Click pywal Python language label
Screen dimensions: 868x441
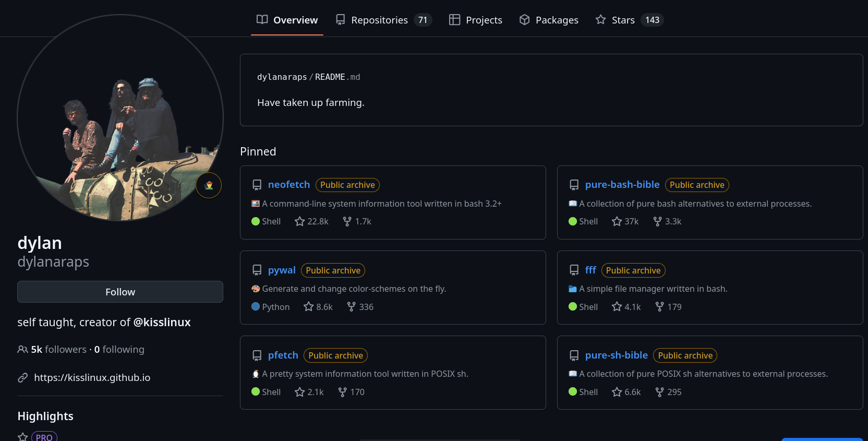(276, 307)
